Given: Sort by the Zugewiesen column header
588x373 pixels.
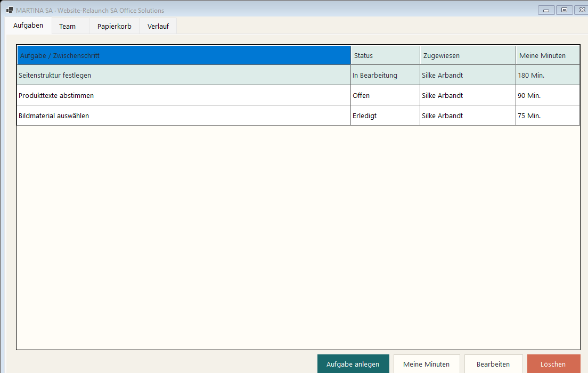Looking at the screenshot, I should click(x=468, y=55).
